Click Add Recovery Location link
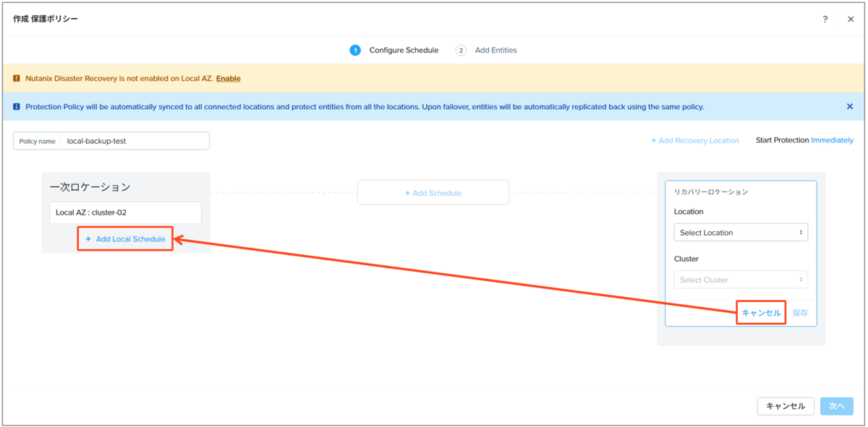The width and height of the screenshot is (868, 427). click(695, 140)
